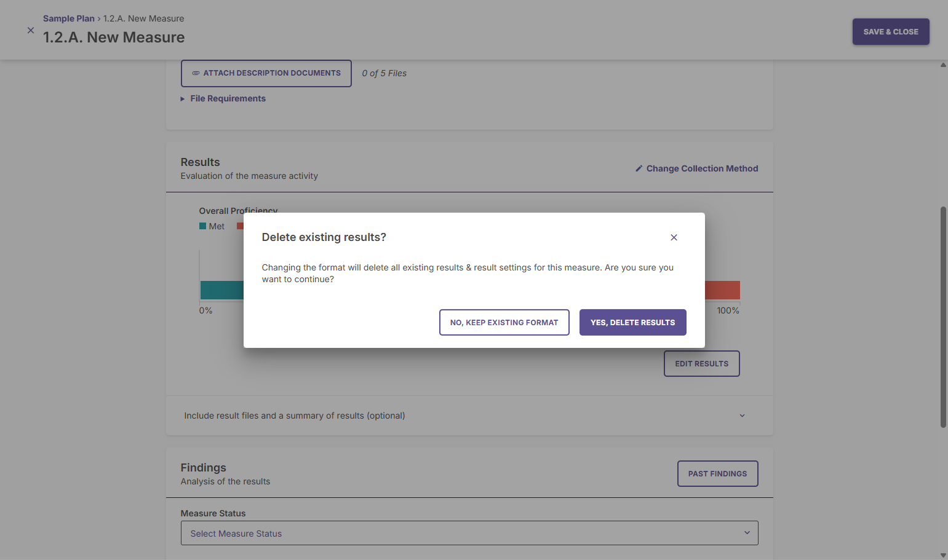Expand the result files and summary section
This screenshot has height=560, width=948.
pos(469,416)
